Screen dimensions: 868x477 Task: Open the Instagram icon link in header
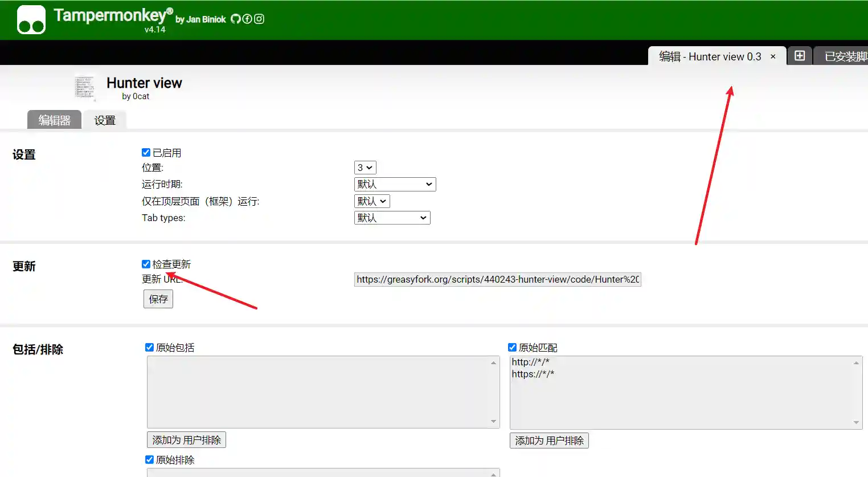[259, 19]
